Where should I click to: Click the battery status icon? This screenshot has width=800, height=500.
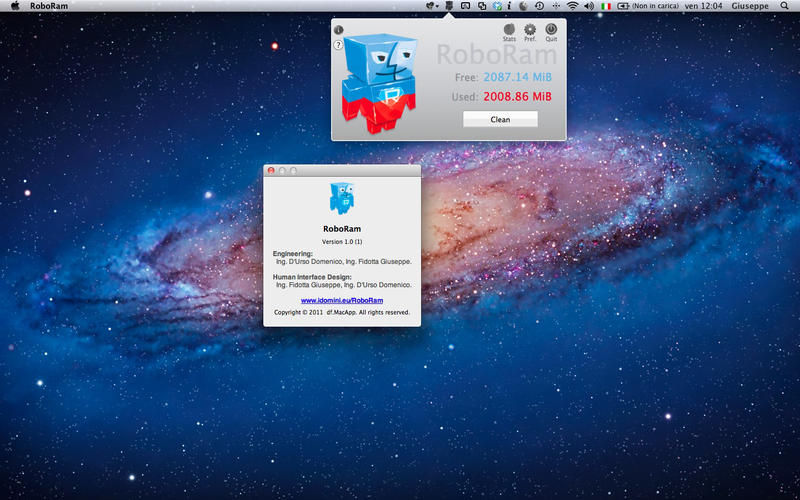tap(623, 6)
